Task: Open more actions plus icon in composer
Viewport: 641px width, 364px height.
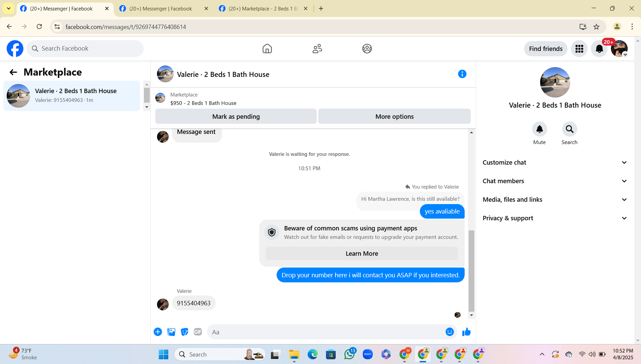Action: pos(158,332)
